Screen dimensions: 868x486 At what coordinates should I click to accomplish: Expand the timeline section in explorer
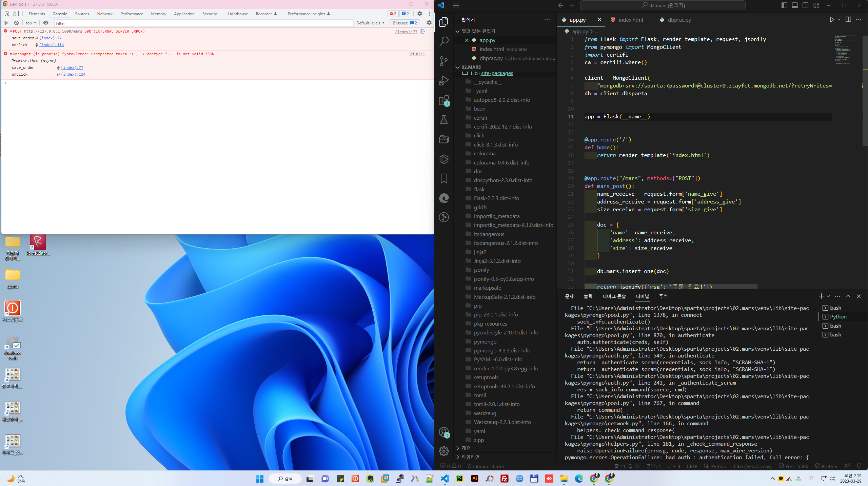point(458,457)
